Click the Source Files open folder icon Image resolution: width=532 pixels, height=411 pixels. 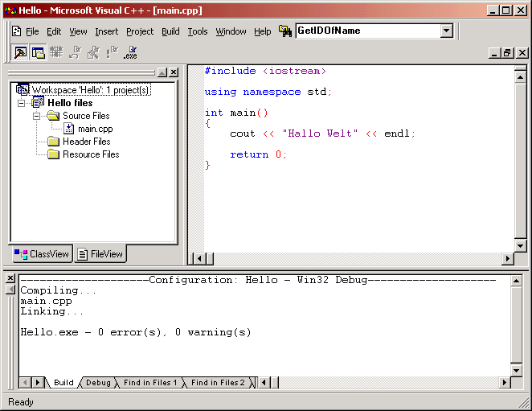(x=53, y=116)
